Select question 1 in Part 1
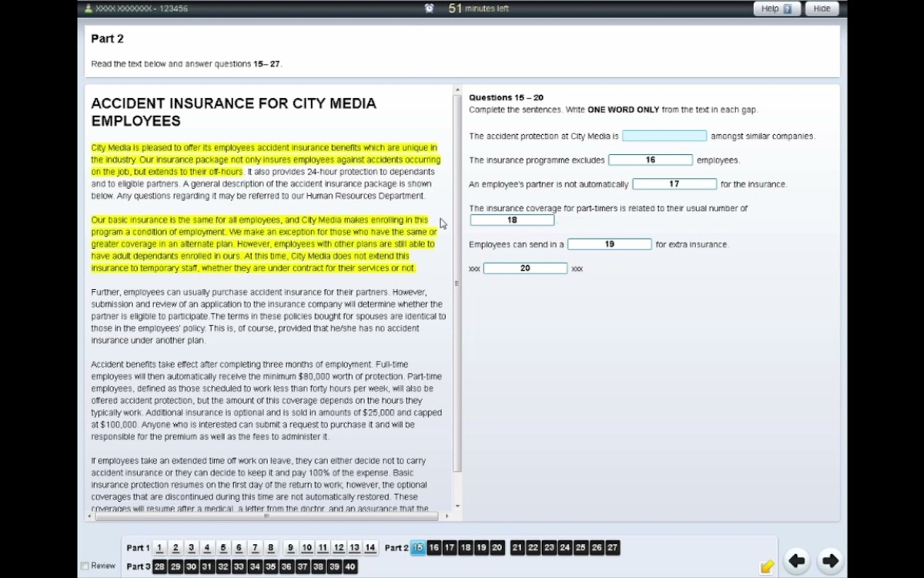 coord(159,548)
